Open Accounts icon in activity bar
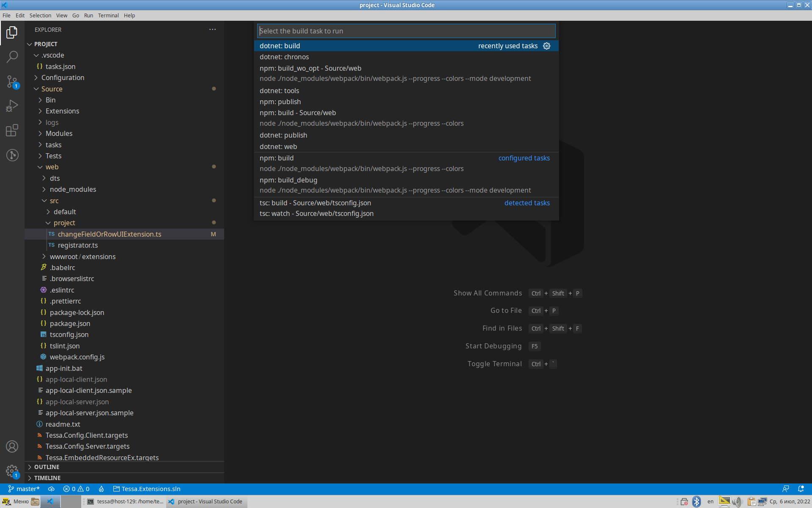The image size is (812, 508). point(12,447)
